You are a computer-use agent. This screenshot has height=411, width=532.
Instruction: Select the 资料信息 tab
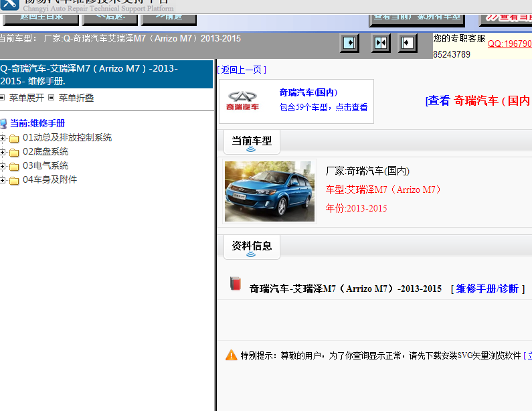coord(252,247)
